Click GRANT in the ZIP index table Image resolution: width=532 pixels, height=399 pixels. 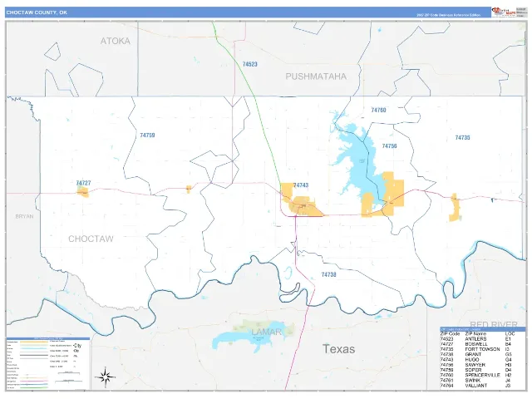pos(473,355)
